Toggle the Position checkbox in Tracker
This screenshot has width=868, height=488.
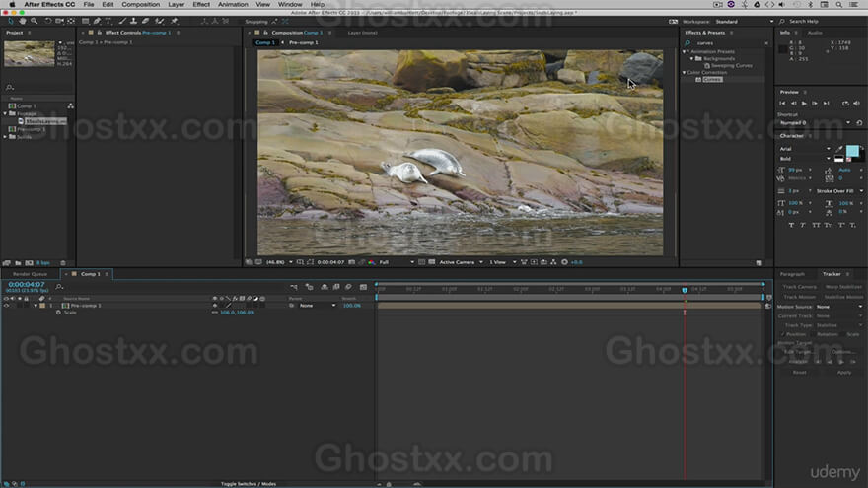(783, 334)
